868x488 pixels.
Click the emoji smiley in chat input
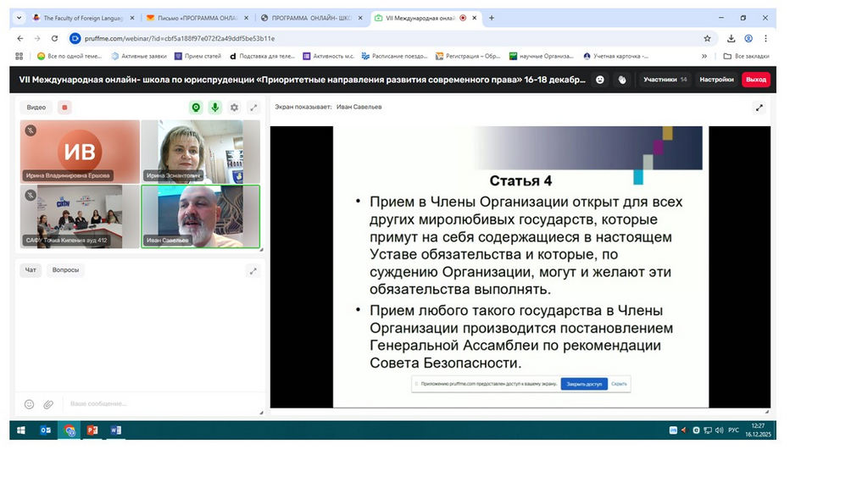[x=30, y=404]
